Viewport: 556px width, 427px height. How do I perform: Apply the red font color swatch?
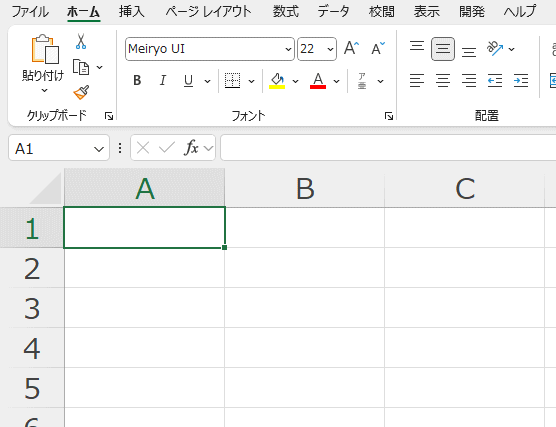(318, 81)
